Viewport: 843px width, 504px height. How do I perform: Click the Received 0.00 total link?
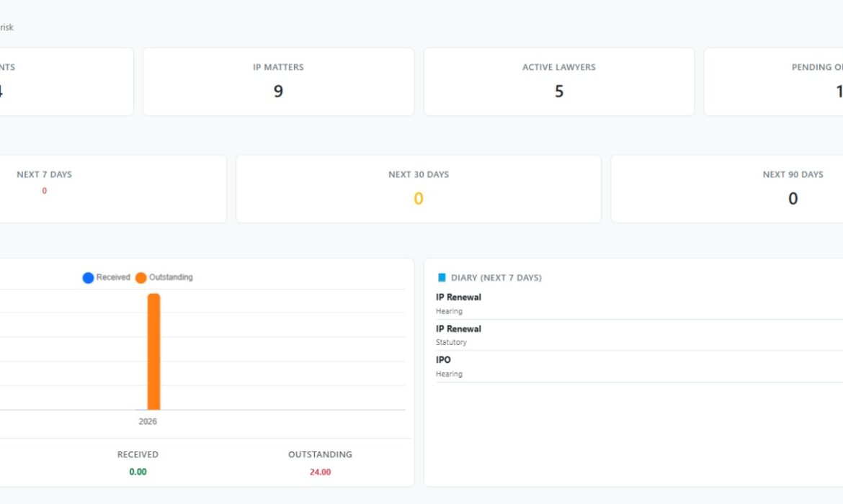138,472
